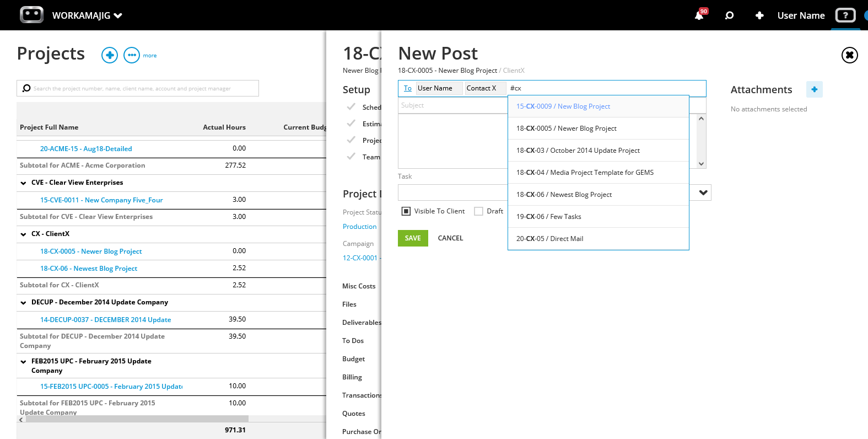
Task: Open the help question mark icon
Action: [x=845, y=15]
